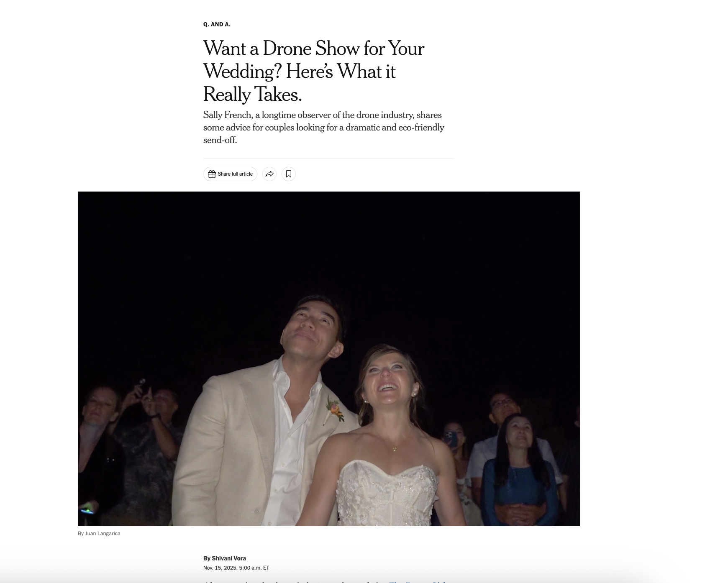This screenshot has width=728, height=583.
Task: Select the hero photo of the couple
Action: point(329,360)
